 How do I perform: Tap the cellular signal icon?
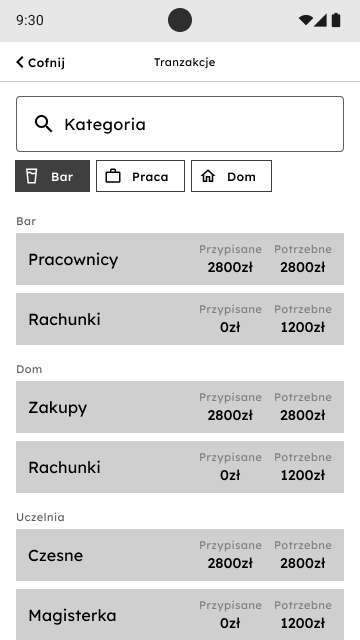point(320,20)
